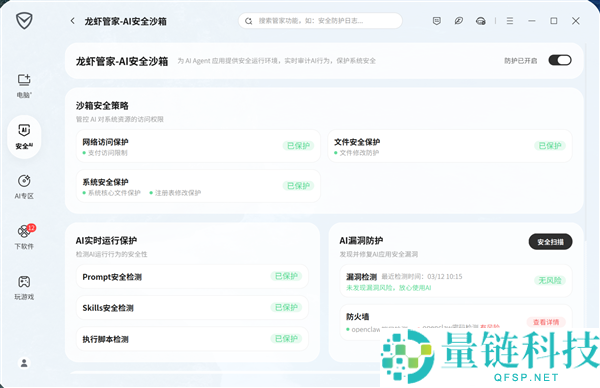The height and width of the screenshot is (388, 600).
Task: Click the 龙虾管家-AI安全沙箱 card heading
Action: pos(122,61)
